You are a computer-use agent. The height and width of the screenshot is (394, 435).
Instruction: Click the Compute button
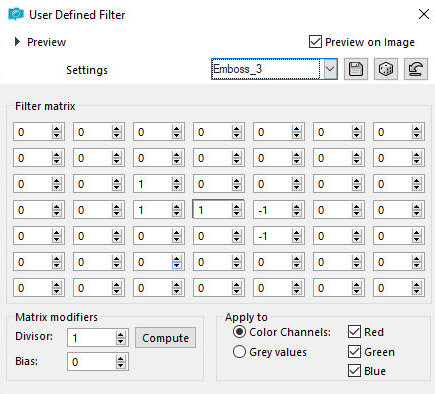(x=165, y=338)
